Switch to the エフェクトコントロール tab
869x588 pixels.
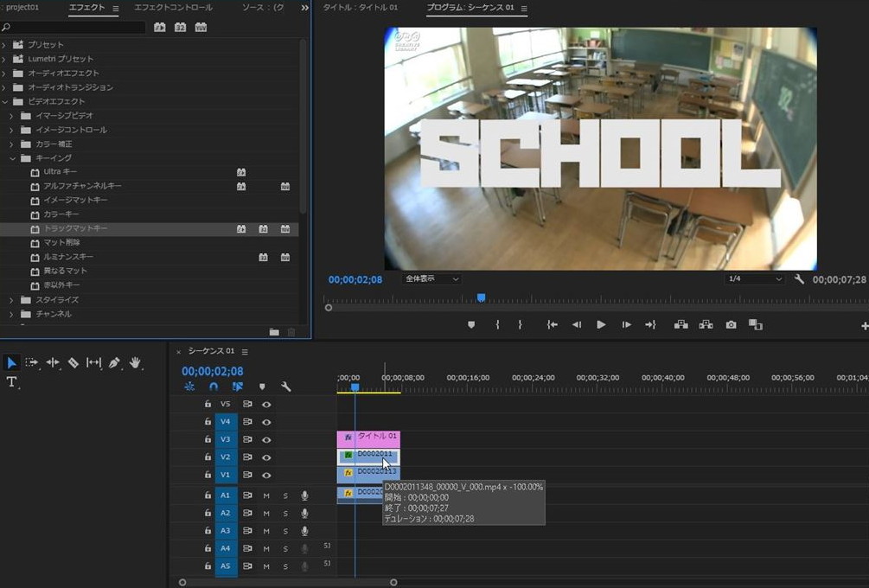[x=173, y=8]
